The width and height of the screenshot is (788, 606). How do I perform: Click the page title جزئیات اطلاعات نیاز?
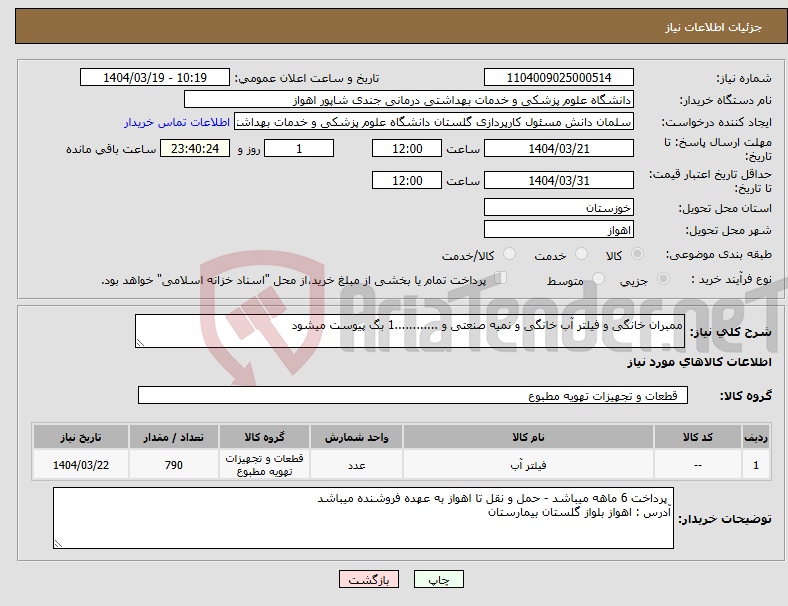pyautogui.click(x=714, y=27)
